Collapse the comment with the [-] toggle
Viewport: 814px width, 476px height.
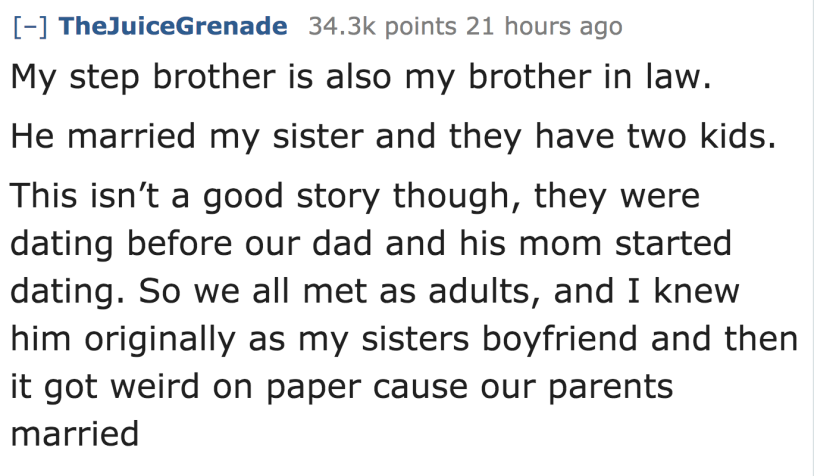click(30, 25)
